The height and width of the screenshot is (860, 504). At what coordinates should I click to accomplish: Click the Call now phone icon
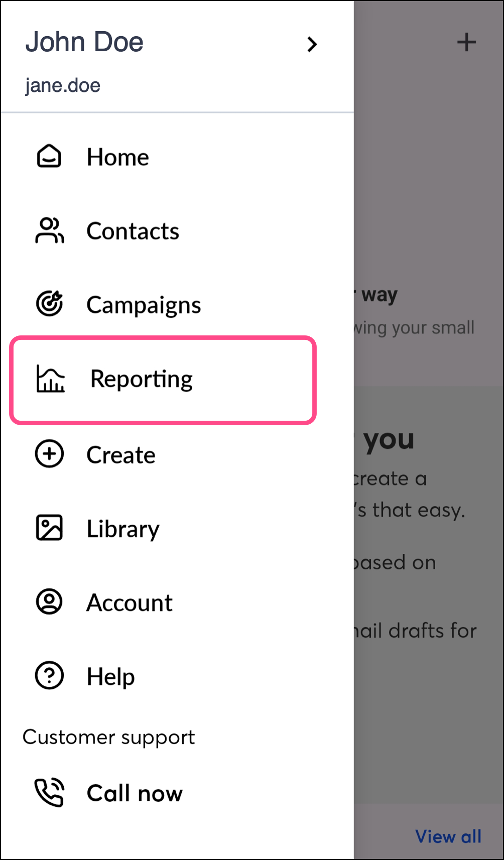pos(49,792)
